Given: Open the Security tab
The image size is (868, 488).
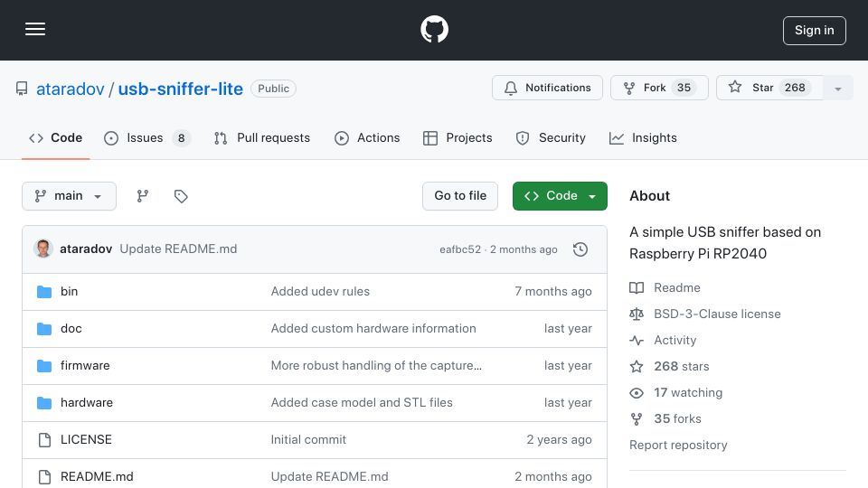Looking at the screenshot, I should 551,137.
